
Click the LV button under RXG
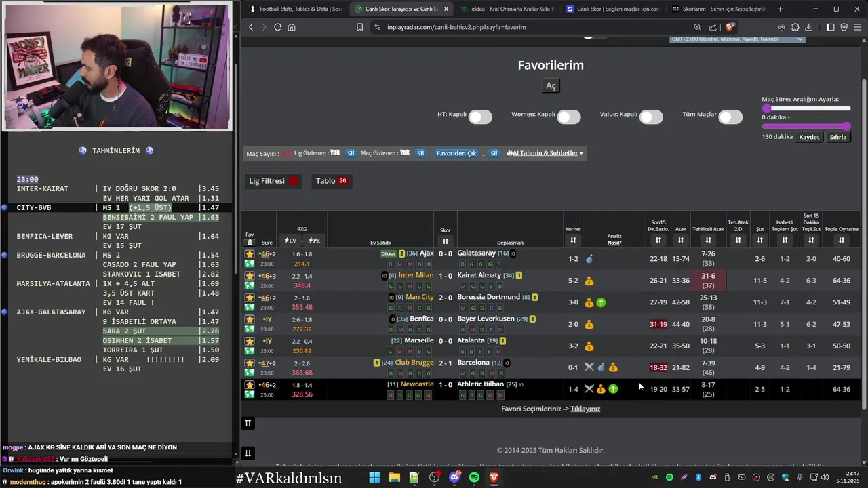(290, 241)
